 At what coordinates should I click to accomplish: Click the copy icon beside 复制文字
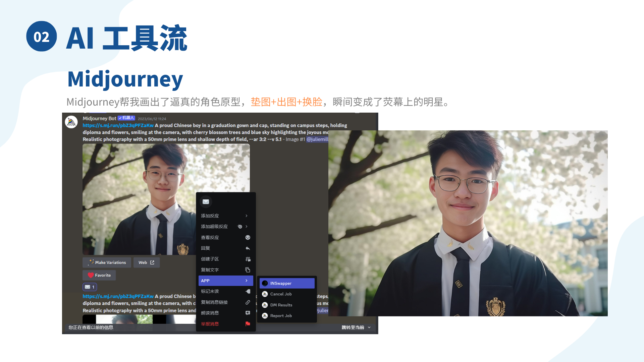248,270
